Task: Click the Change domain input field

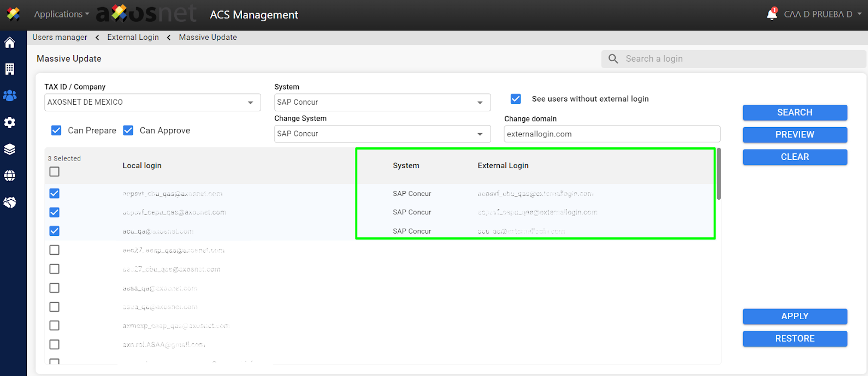Action: click(611, 134)
